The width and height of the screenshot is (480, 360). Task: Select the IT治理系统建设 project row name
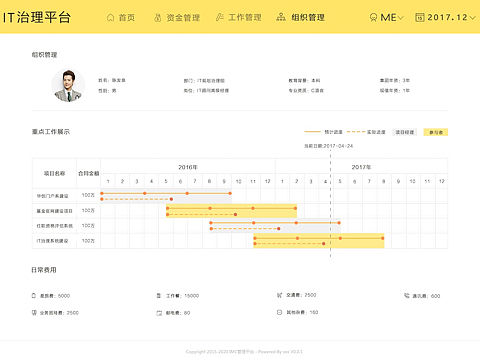52,241
